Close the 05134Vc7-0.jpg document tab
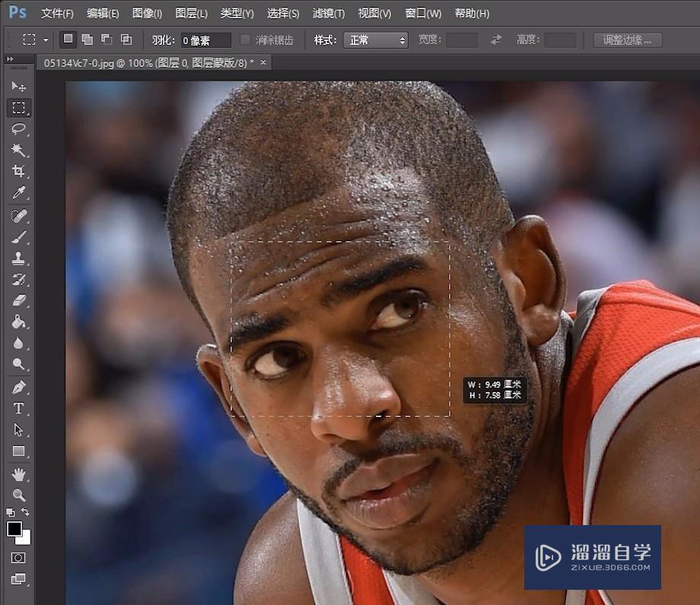Screen dimensions: 700x605 click(x=263, y=62)
